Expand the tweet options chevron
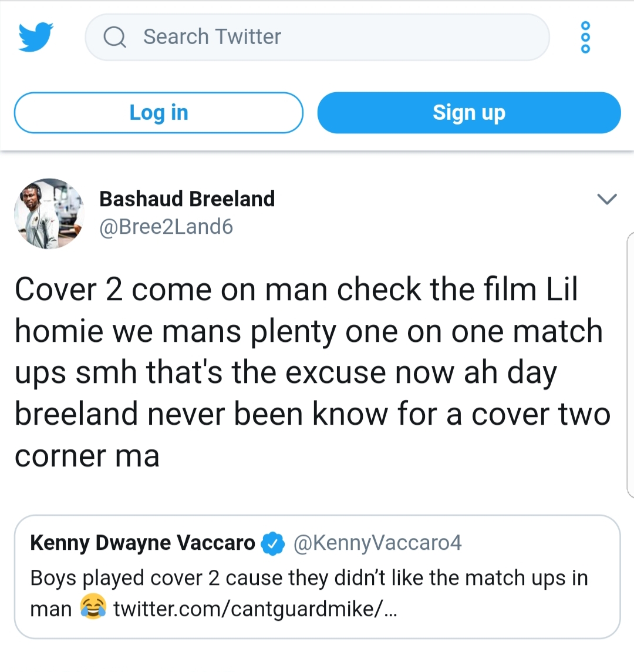634x672 pixels. [606, 199]
